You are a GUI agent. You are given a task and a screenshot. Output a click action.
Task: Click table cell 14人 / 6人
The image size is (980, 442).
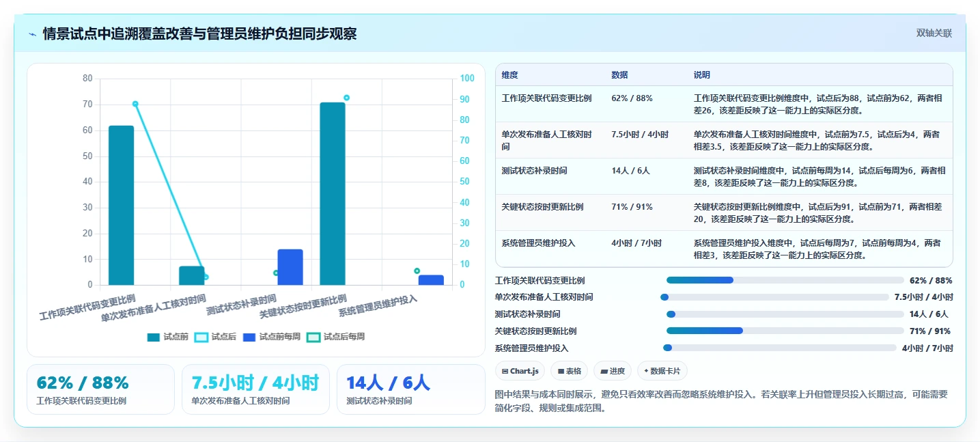tap(630, 171)
